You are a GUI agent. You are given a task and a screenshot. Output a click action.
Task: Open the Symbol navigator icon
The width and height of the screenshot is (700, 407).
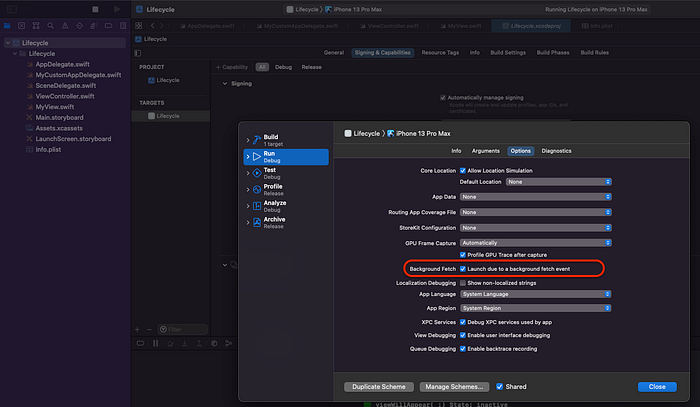pos(36,26)
